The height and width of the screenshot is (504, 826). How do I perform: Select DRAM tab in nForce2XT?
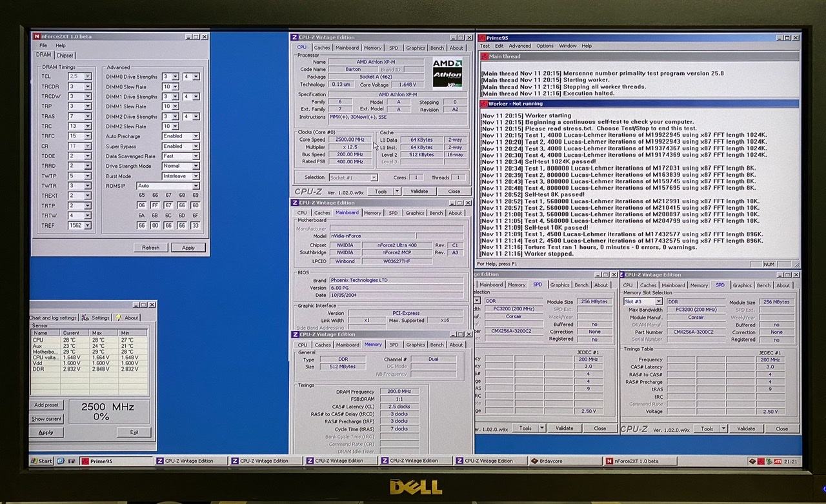tap(43, 55)
